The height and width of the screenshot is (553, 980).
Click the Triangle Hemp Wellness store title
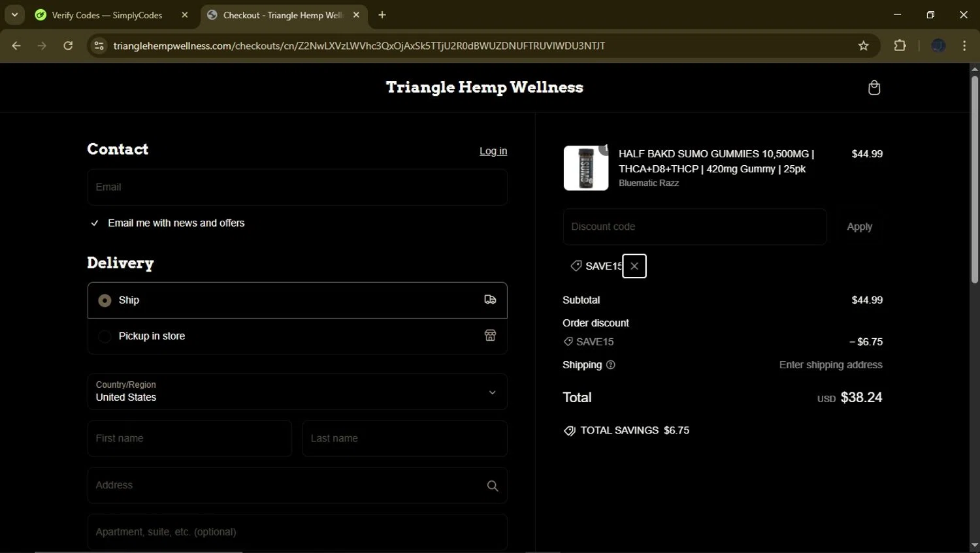click(x=485, y=87)
